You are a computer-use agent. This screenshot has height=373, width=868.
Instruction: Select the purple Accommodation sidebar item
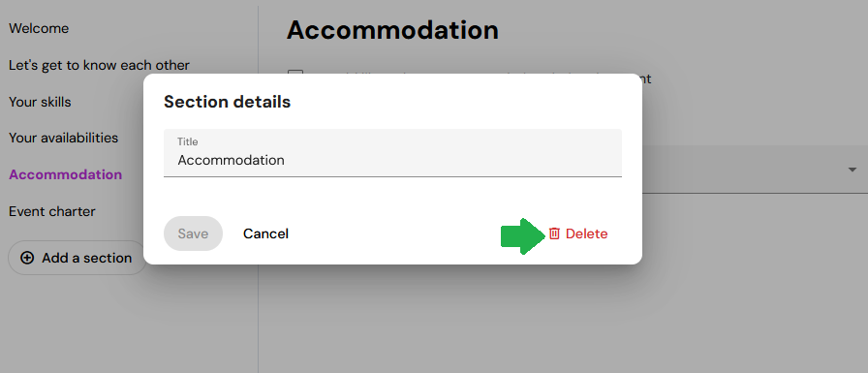point(65,174)
